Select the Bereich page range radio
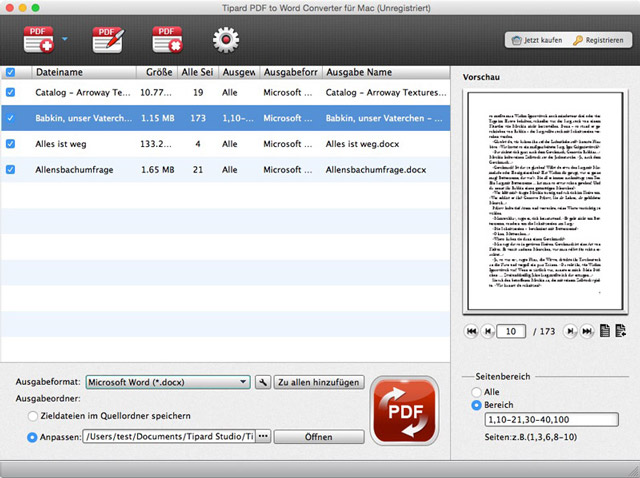 pyautogui.click(x=476, y=405)
